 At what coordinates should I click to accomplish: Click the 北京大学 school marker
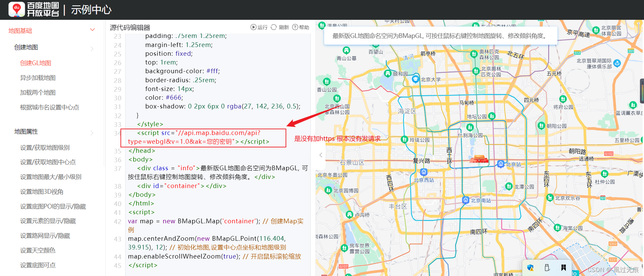click(x=415, y=79)
